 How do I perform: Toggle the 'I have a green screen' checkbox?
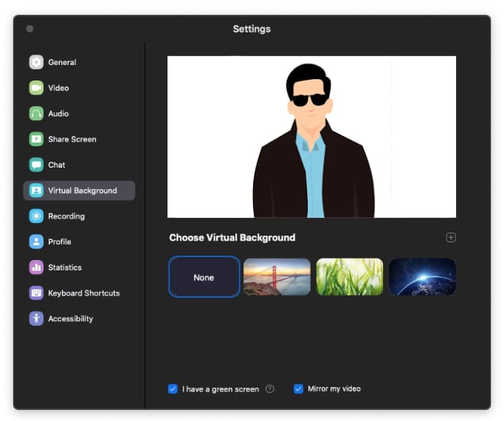pyautogui.click(x=173, y=389)
